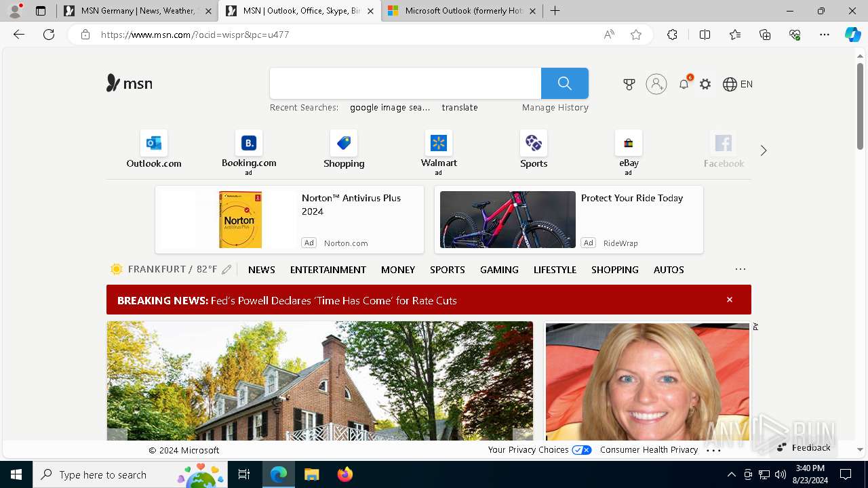Open Collections toolbar icon
Viewport: 868px width, 488px height.
click(765, 35)
